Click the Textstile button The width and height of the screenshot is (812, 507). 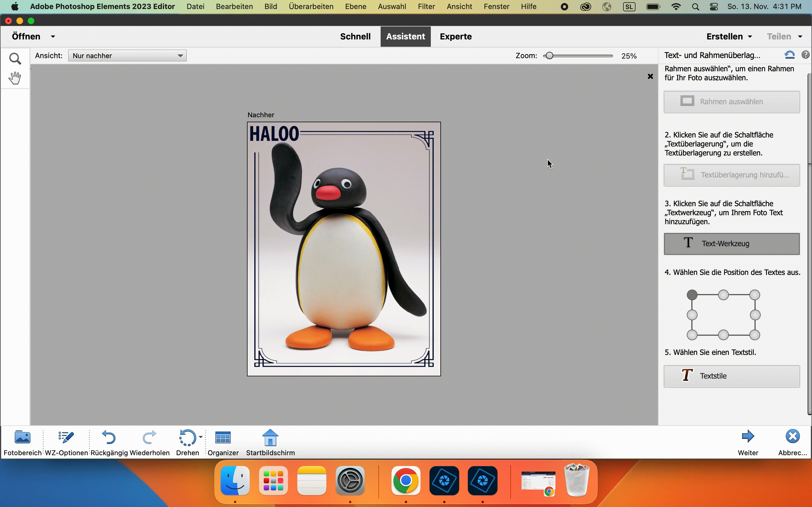pos(731,376)
